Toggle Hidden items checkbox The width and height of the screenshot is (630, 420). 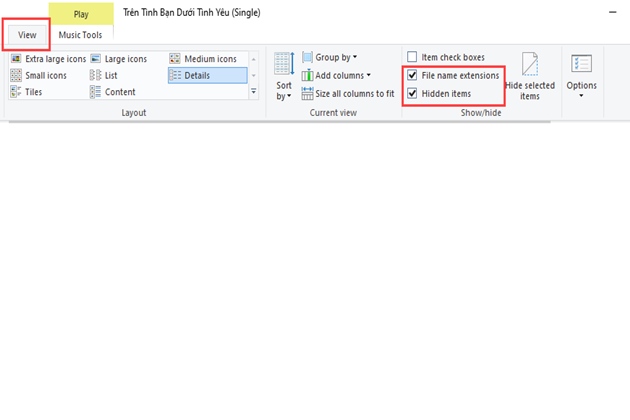tap(413, 93)
